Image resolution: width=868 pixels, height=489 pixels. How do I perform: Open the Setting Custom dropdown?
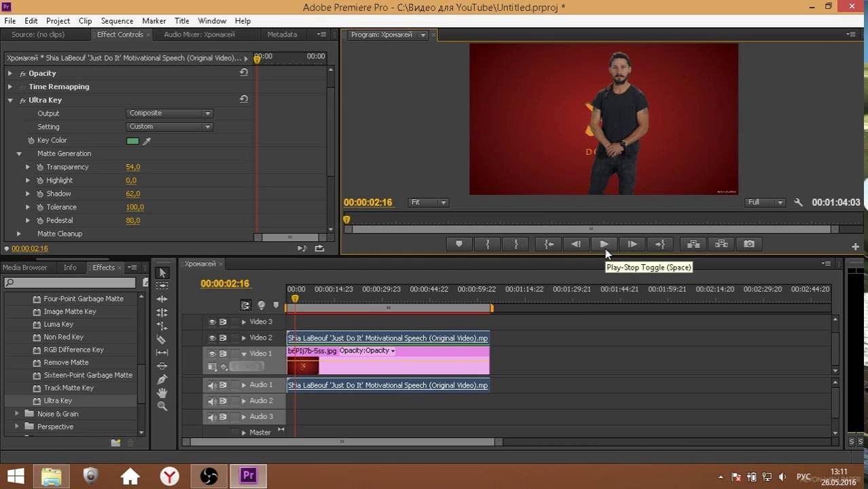click(x=169, y=126)
